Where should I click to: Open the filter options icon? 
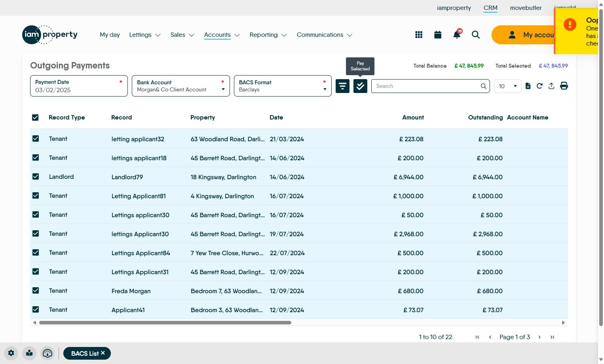pos(342,86)
